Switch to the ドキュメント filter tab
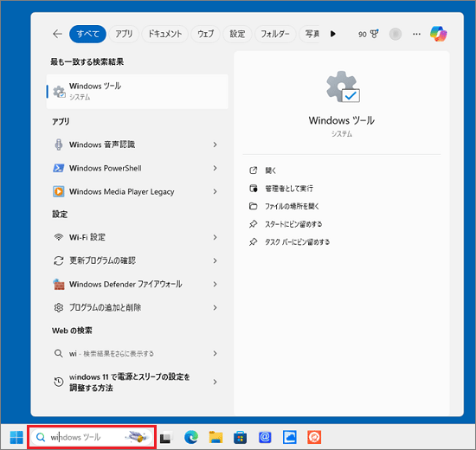 pyautogui.click(x=164, y=34)
